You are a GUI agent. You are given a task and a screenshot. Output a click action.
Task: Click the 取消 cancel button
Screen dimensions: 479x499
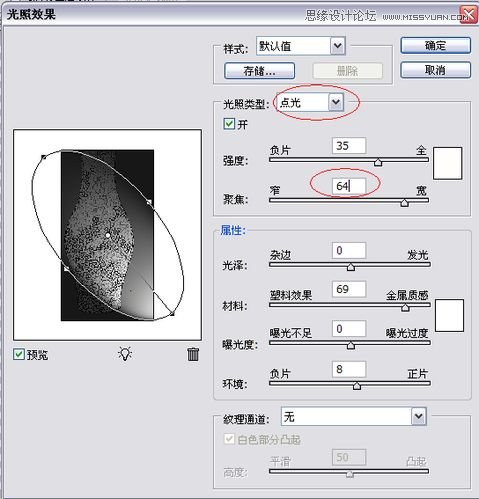[435, 70]
